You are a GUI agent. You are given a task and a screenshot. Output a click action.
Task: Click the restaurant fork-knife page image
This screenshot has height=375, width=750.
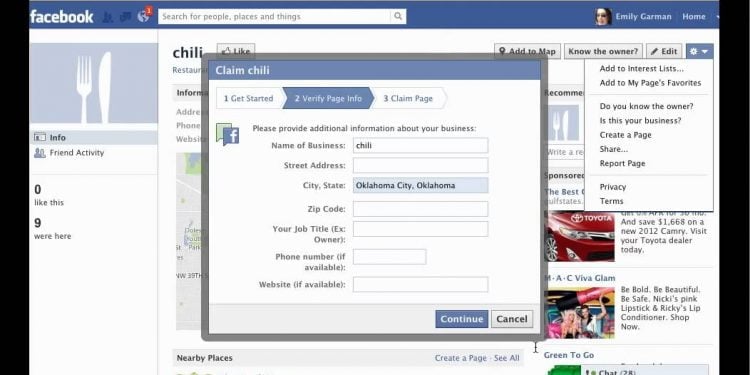(x=94, y=83)
